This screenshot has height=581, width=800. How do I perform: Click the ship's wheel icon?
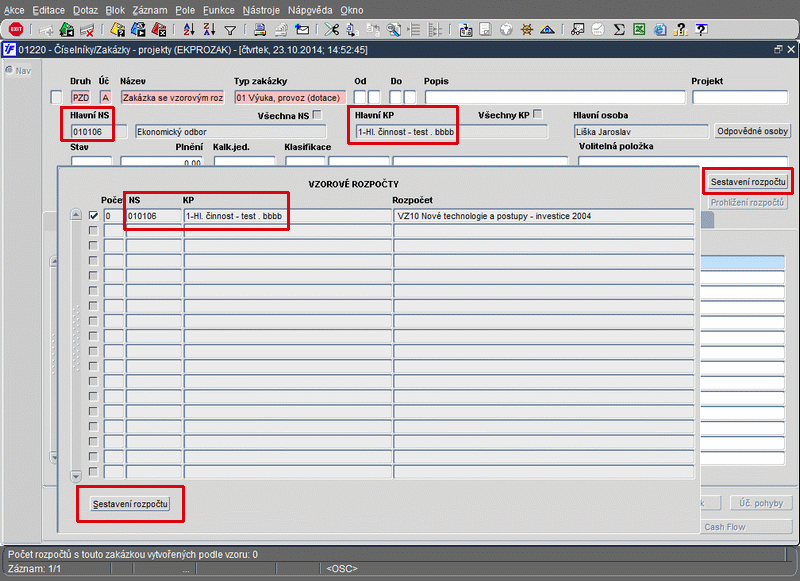(x=527, y=30)
